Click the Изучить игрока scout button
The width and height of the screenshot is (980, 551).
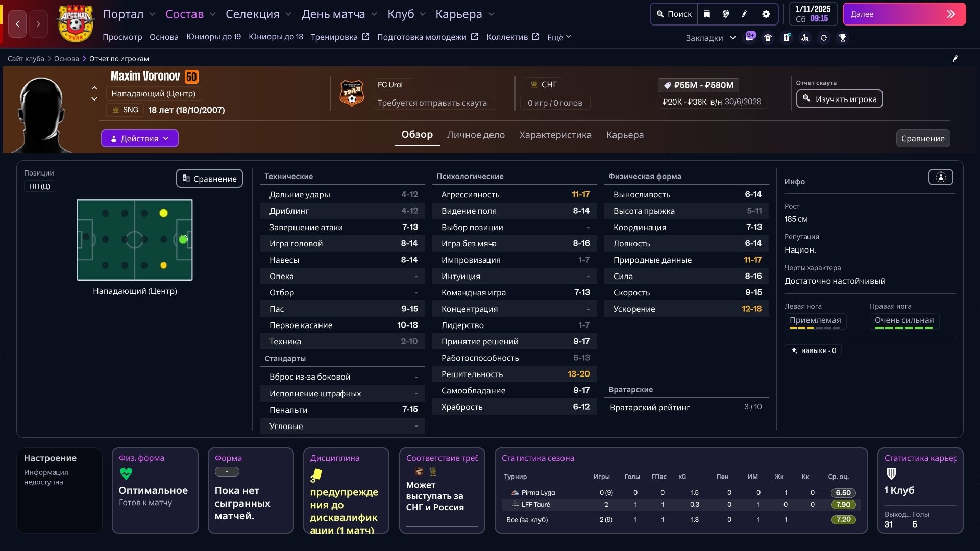coord(839,99)
